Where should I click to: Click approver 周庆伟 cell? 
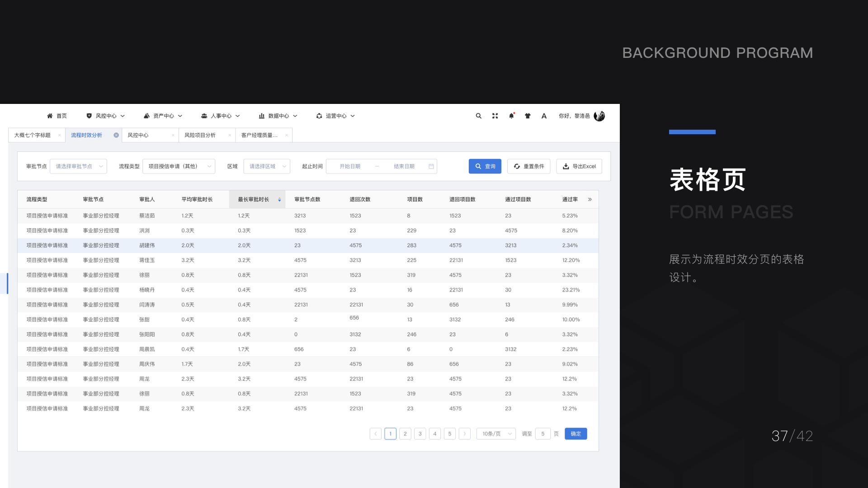coord(147,364)
